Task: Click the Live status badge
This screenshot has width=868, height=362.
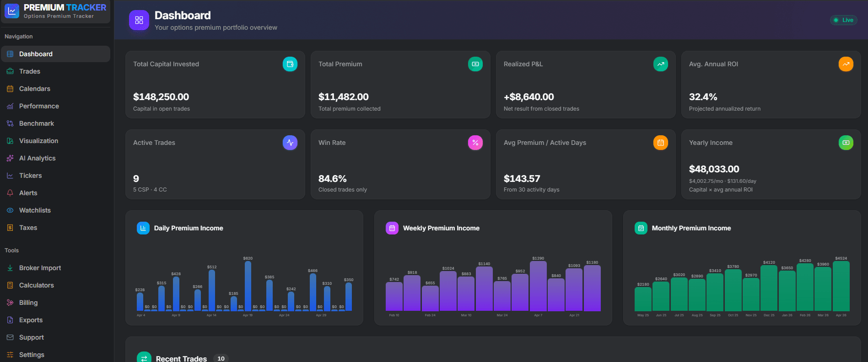Action: coord(843,20)
